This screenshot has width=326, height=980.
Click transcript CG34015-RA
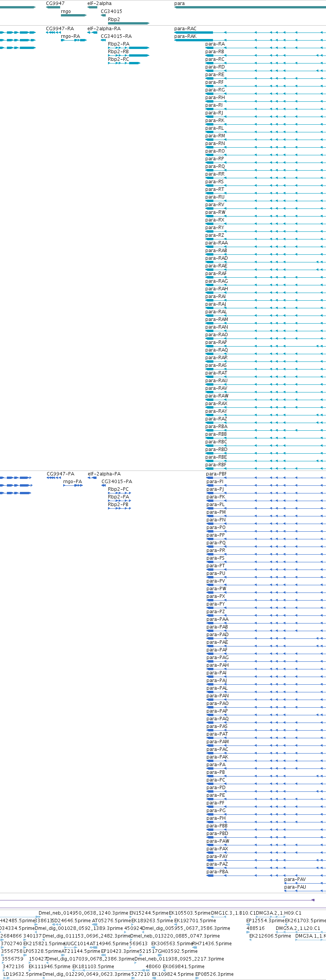click(116, 36)
